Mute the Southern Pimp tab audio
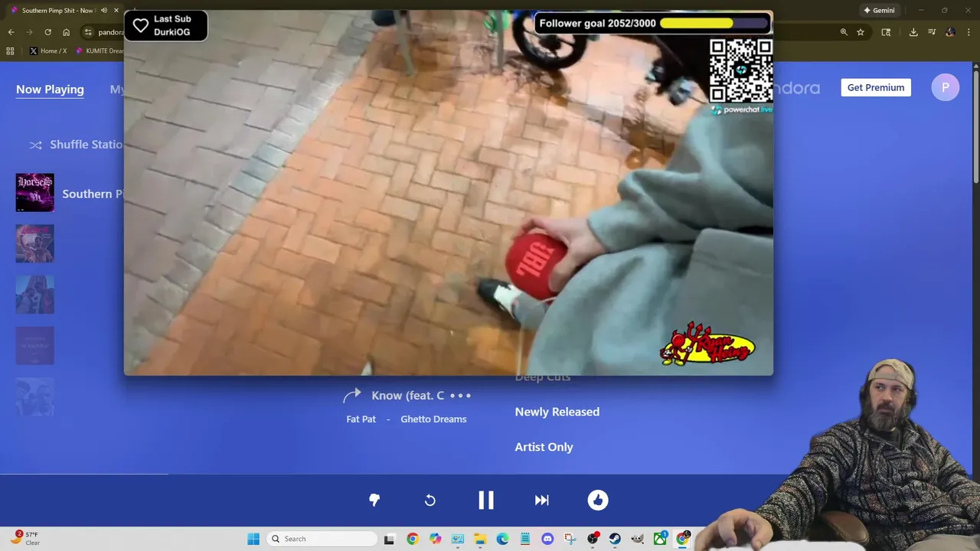 click(104, 11)
